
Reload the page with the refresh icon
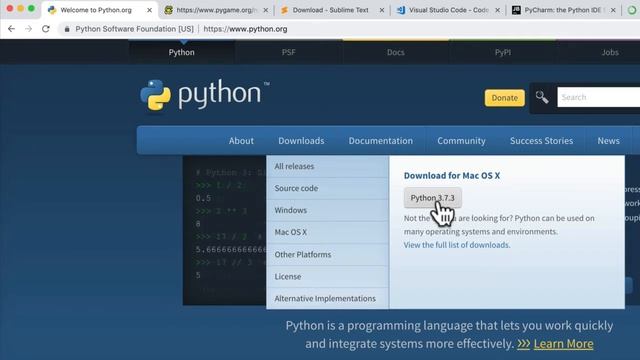[x=46, y=29]
